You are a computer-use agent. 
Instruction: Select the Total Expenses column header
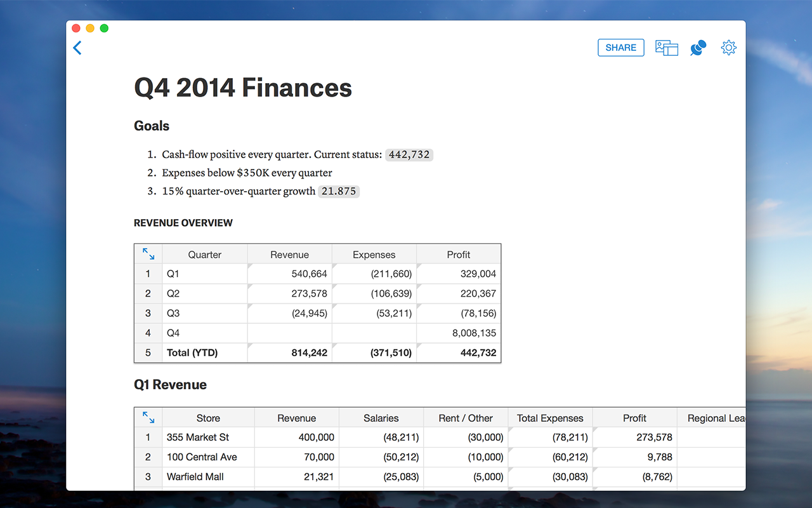click(550, 418)
